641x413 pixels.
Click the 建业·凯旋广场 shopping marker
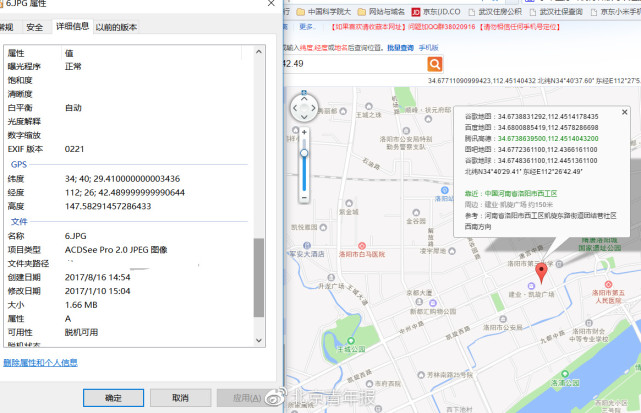pos(531,286)
